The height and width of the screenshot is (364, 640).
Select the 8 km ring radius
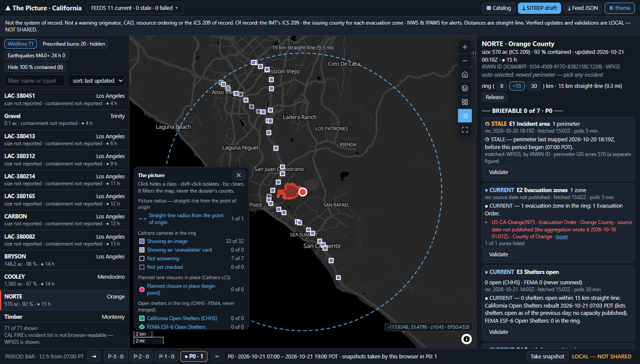pos(502,86)
